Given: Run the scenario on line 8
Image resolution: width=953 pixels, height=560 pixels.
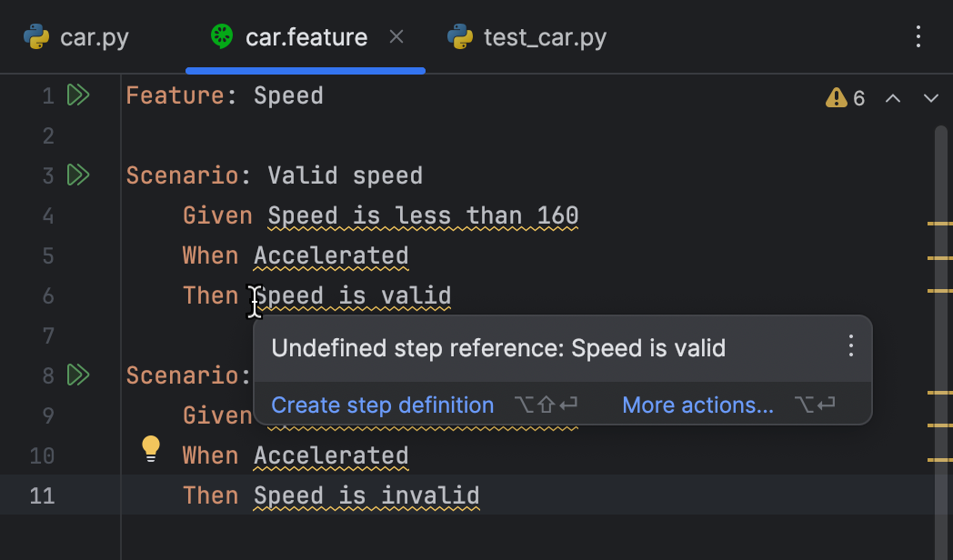Looking at the screenshot, I should click(x=78, y=375).
